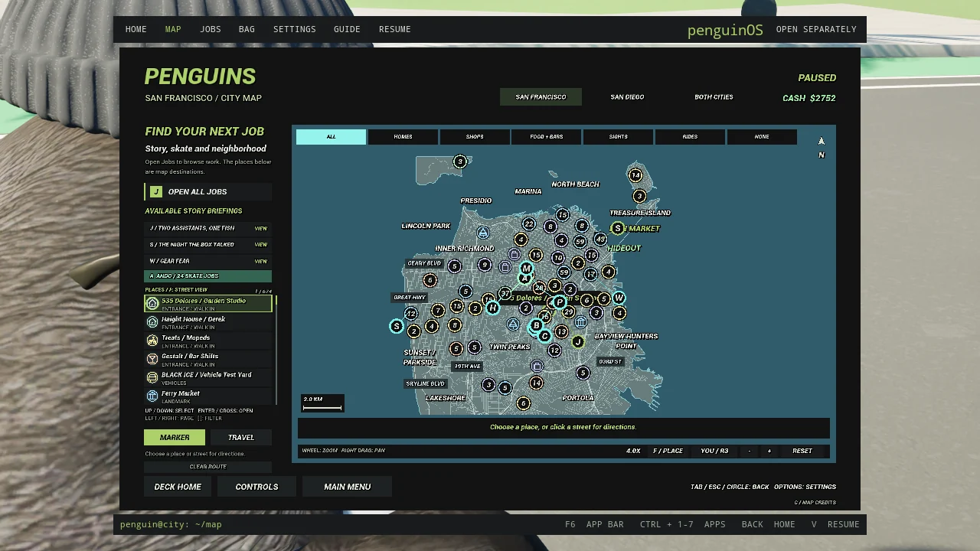
Task: Switch city filter to San Diego
Action: click(627, 97)
